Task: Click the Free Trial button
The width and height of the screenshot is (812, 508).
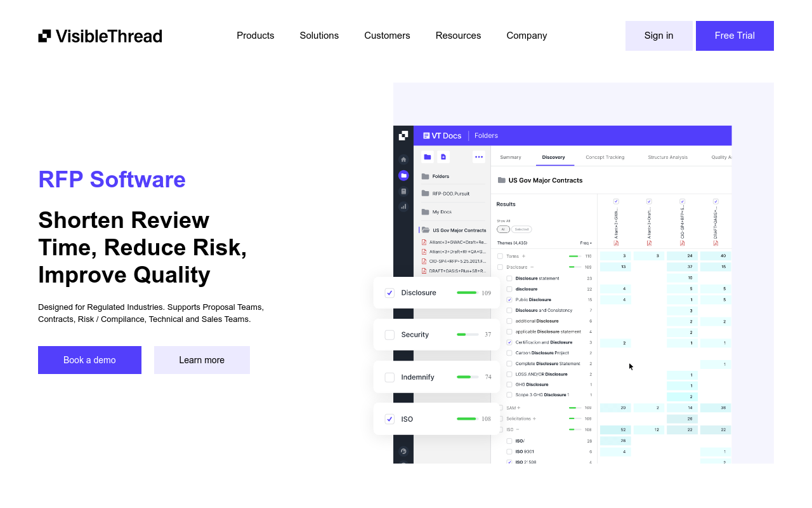Action: pos(735,36)
